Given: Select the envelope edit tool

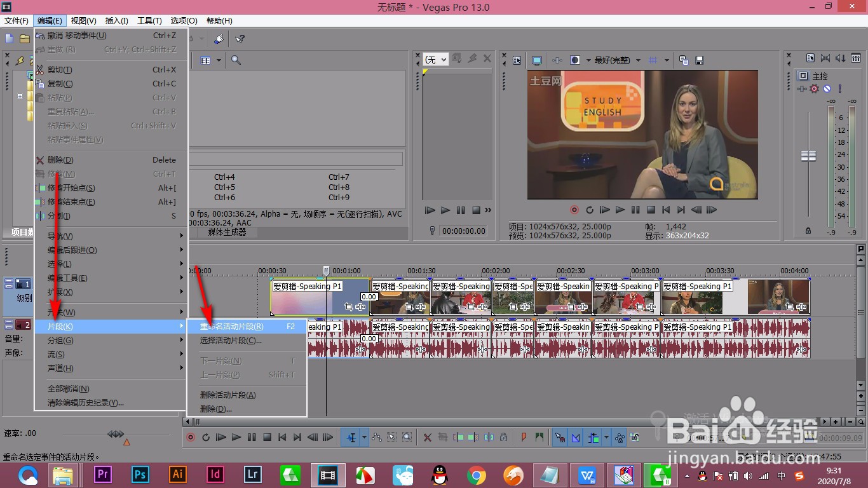Looking at the screenshot, I should (377, 437).
